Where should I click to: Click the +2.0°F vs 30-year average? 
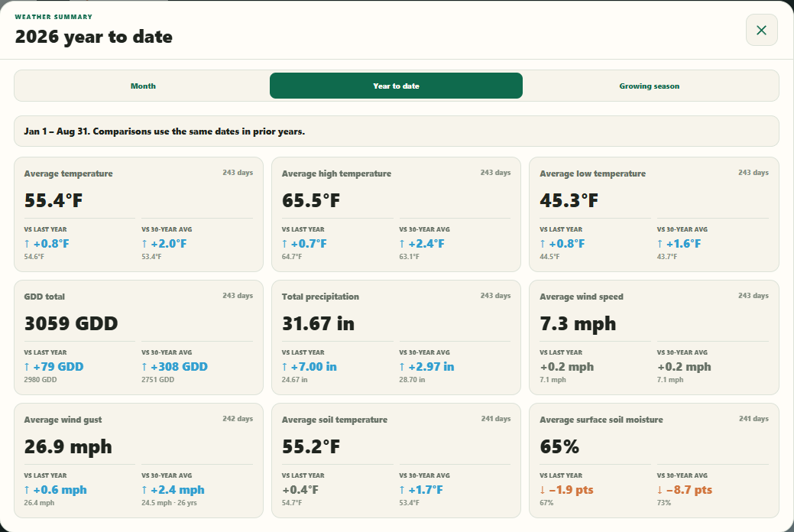point(164,244)
